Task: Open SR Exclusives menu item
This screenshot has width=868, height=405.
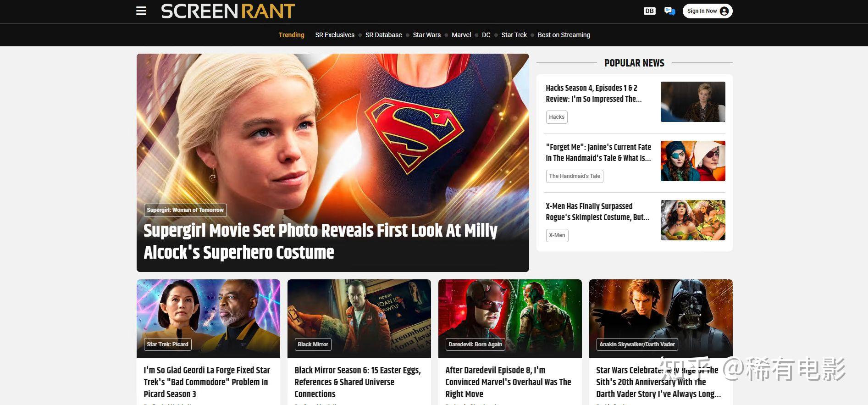Action: coord(335,35)
